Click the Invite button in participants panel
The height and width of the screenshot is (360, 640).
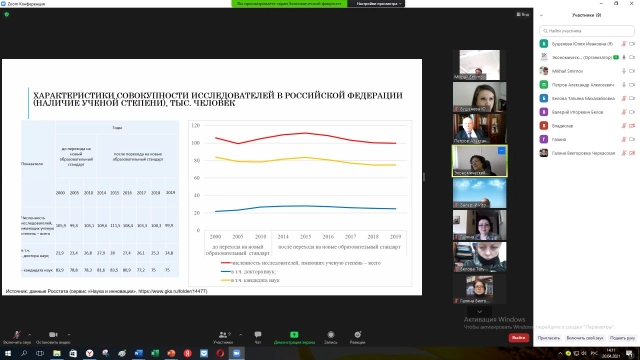[x=549, y=338]
